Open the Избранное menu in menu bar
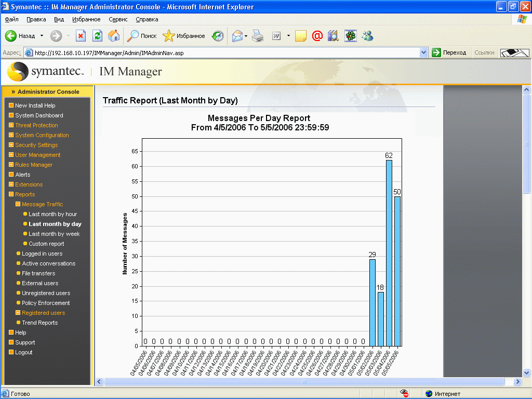 pos(86,19)
